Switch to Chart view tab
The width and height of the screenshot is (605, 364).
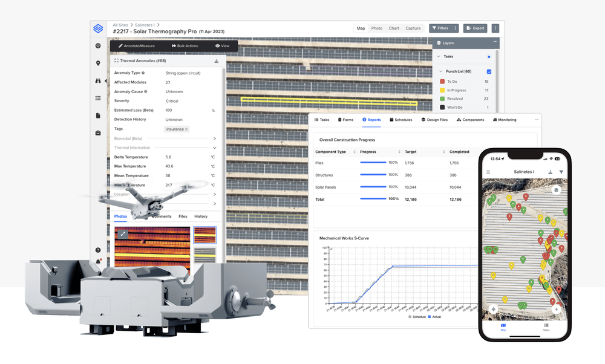[394, 28]
